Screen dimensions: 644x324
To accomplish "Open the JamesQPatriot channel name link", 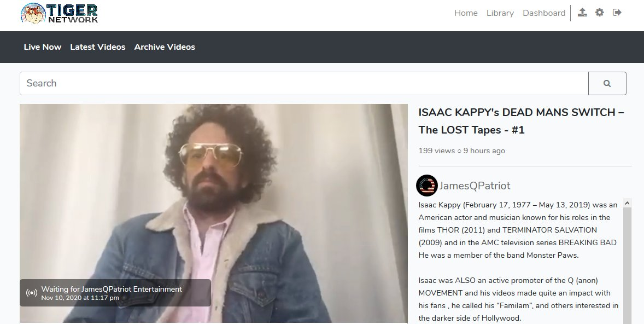I will click(x=475, y=186).
